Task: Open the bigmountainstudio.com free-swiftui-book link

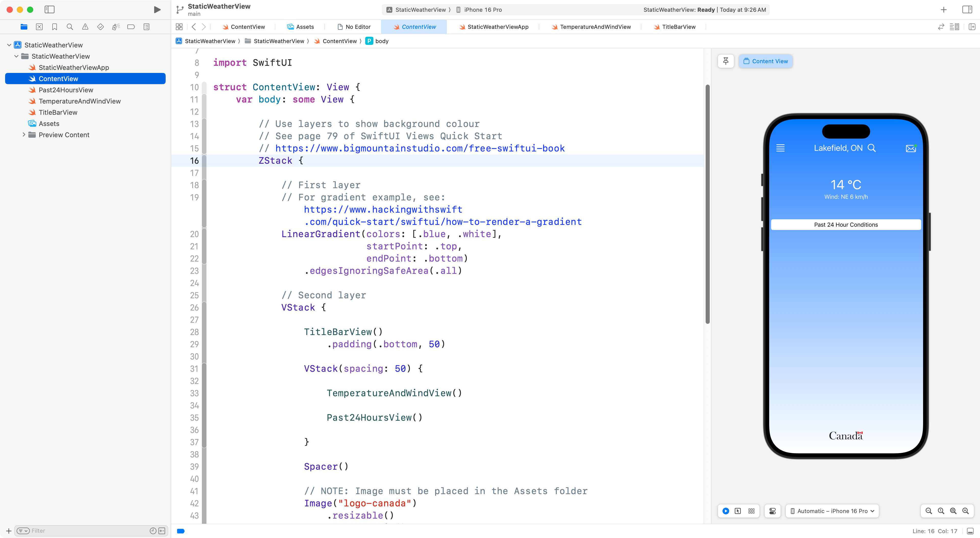Action: 420,148
